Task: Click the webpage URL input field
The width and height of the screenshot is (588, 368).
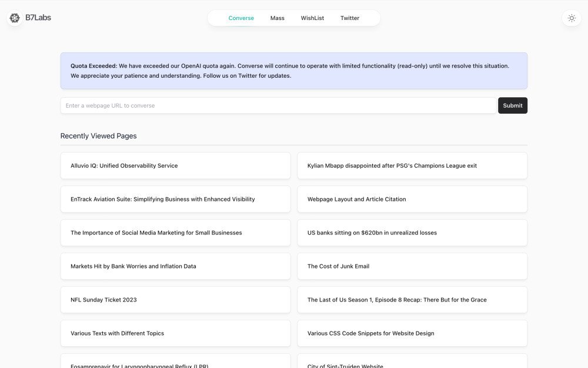Action: tap(278, 106)
